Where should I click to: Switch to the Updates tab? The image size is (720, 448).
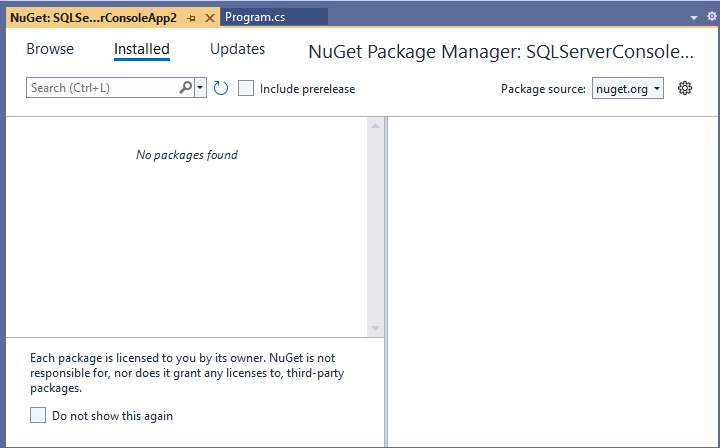pos(237,49)
